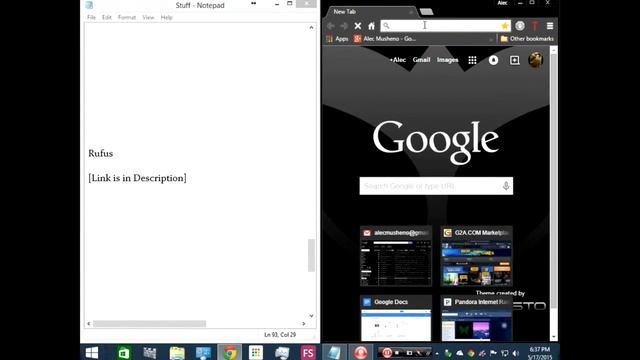640x360 pixels.
Task: Open the G2A.COM Marketplace thumbnail
Action: [476, 256]
